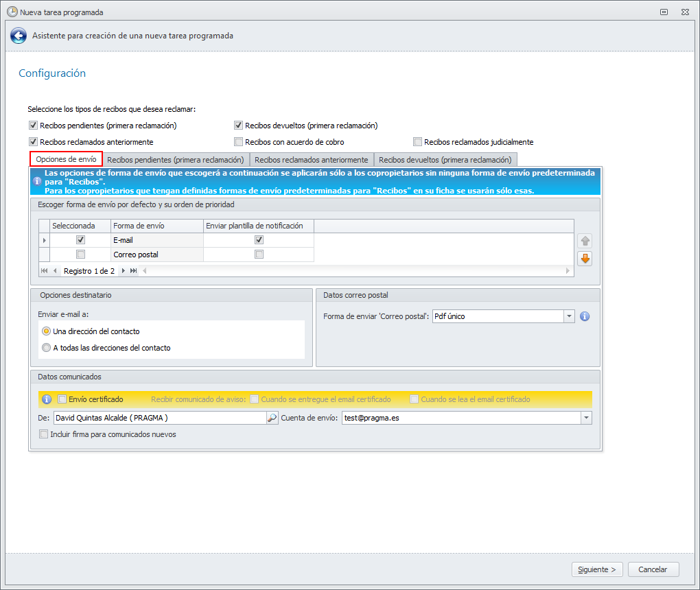Close the Nueva tarea programada window
The image size is (700, 590).
coord(686,12)
